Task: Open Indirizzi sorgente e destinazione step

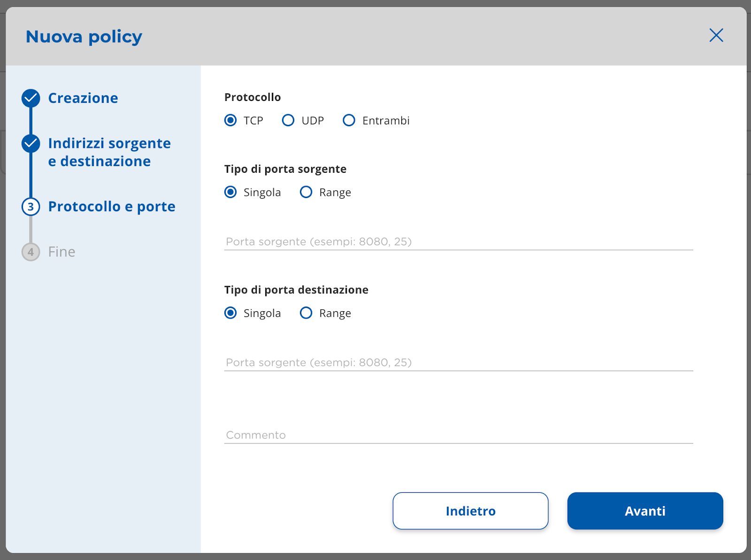Action: (x=109, y=152)
